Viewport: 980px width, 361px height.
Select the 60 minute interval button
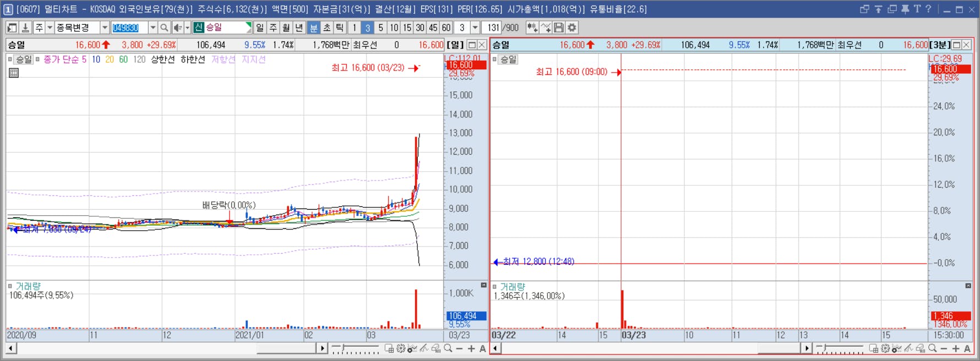pos(447,28)
